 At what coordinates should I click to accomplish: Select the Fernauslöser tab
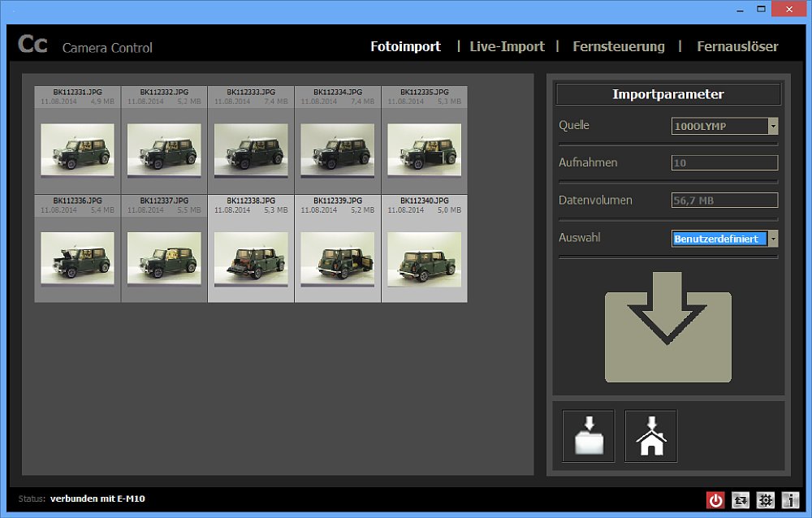pyautogui.click(x=737, y=47)
